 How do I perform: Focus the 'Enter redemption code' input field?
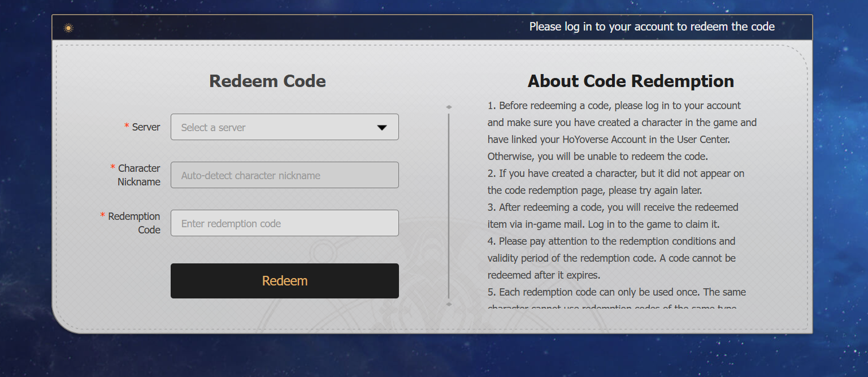[284, 223]
